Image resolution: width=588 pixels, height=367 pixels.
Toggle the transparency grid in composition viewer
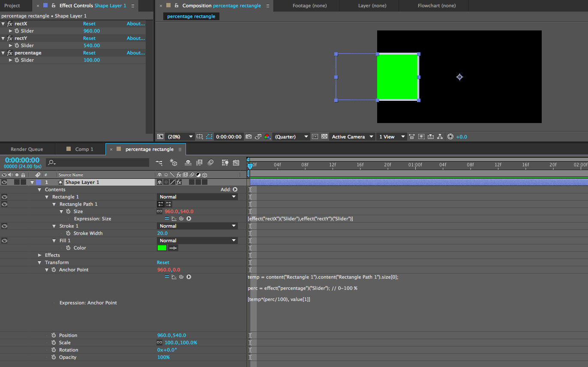324,137
